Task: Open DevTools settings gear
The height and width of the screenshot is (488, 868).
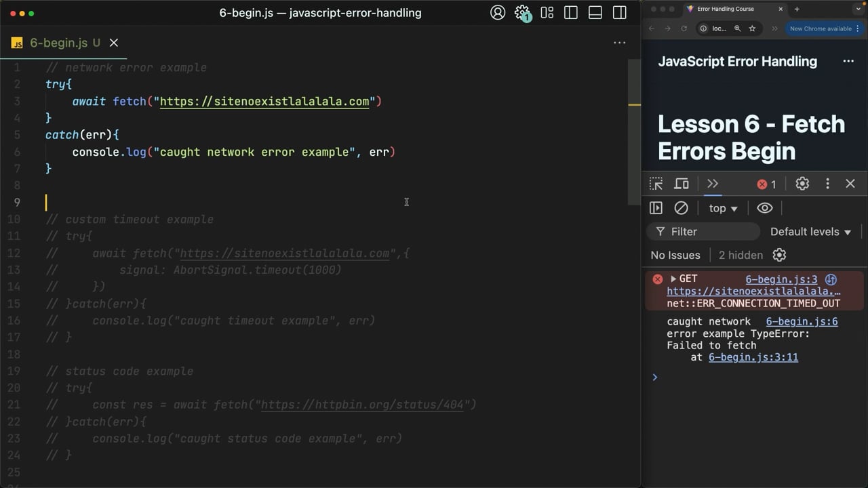Action: (802, 184)
